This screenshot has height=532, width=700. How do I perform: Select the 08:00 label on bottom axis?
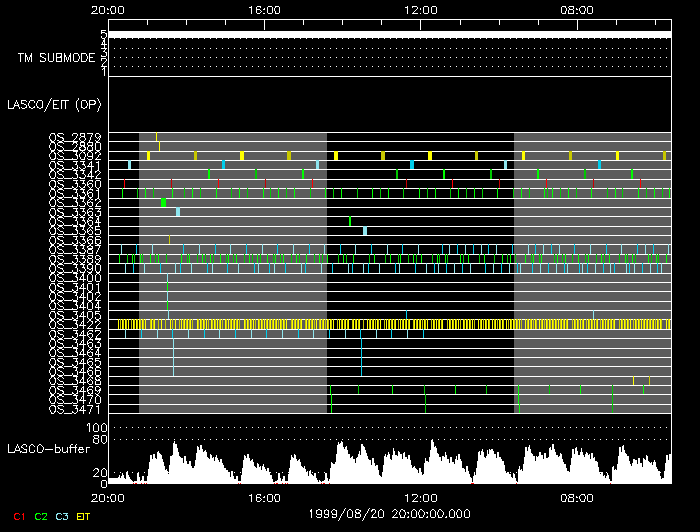(577, 495)
